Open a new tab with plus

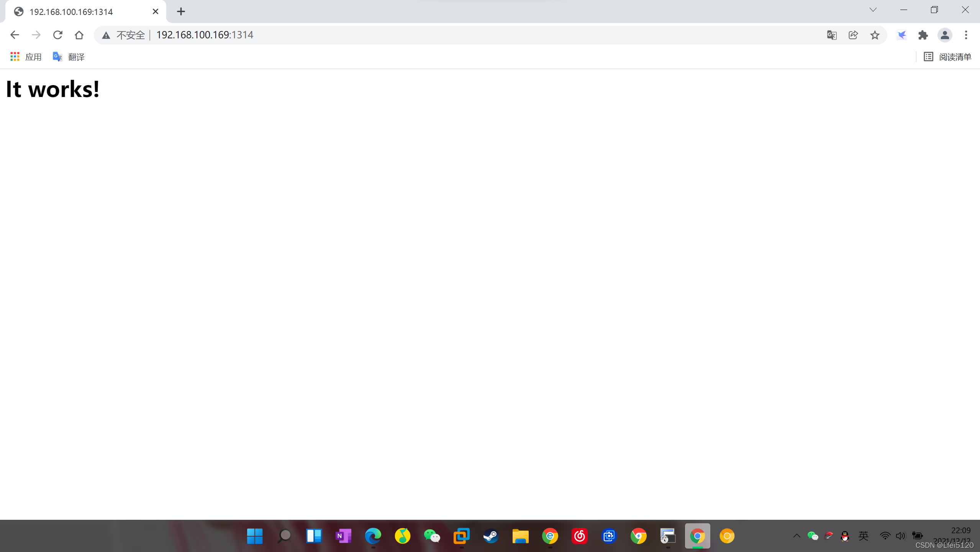[181, 11]
